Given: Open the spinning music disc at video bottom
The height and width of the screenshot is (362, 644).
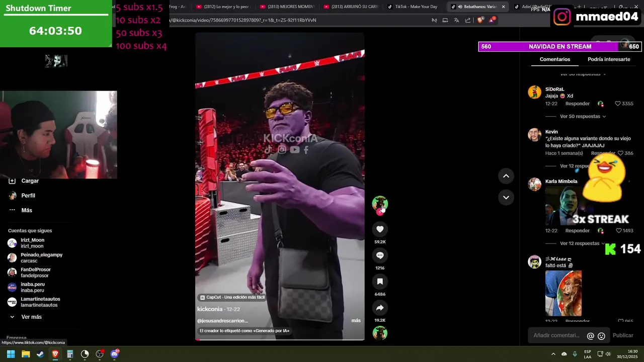Looking at the screenshot, I should click(380, 333).
